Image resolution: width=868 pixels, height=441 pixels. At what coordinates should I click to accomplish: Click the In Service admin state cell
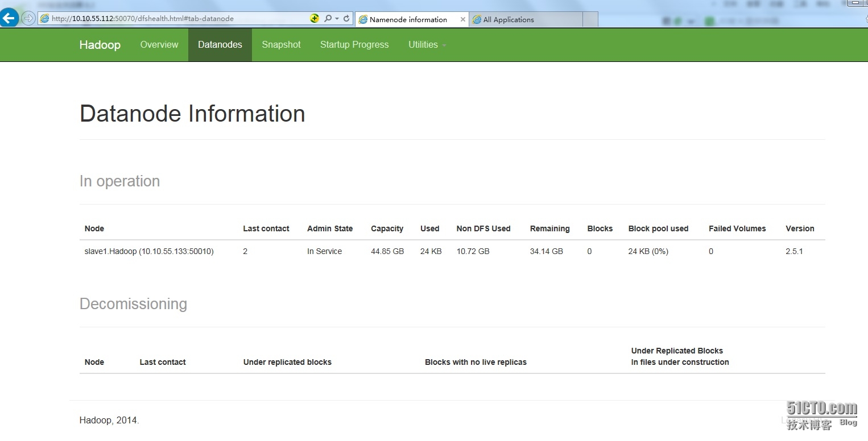(x=324, y=251)
